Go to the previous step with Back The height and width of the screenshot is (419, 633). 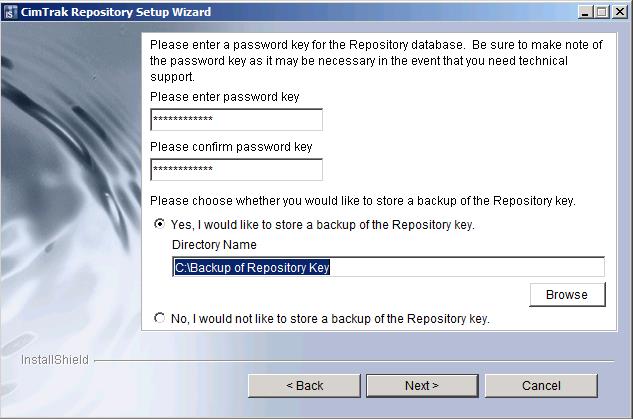[x=304, y=386]
